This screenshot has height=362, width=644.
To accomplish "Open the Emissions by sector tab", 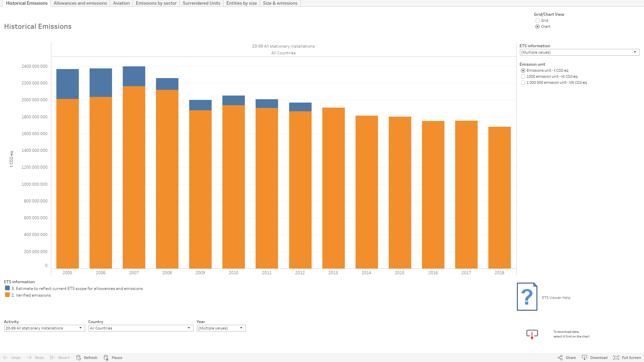I will (156, 3).
